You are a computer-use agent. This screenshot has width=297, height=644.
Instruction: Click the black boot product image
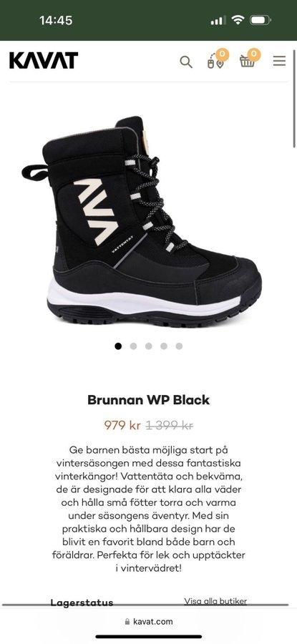(142, 223)
